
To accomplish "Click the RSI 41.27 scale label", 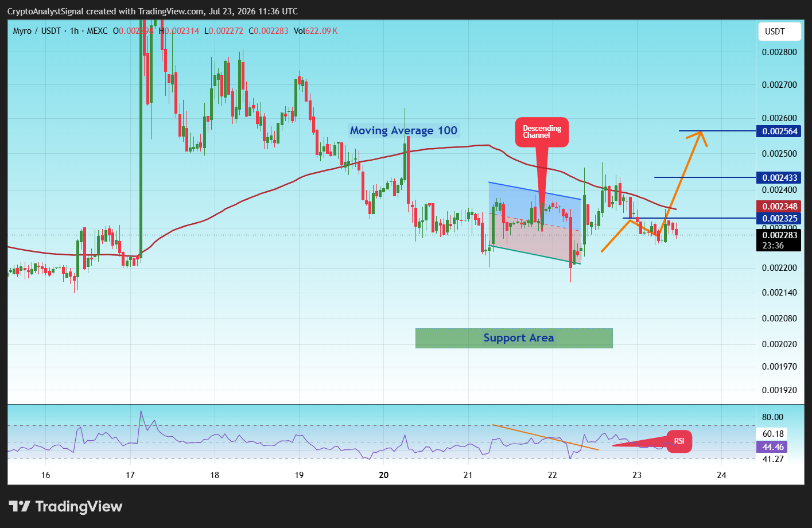I will pyautogui.click(x=773, y=459).
